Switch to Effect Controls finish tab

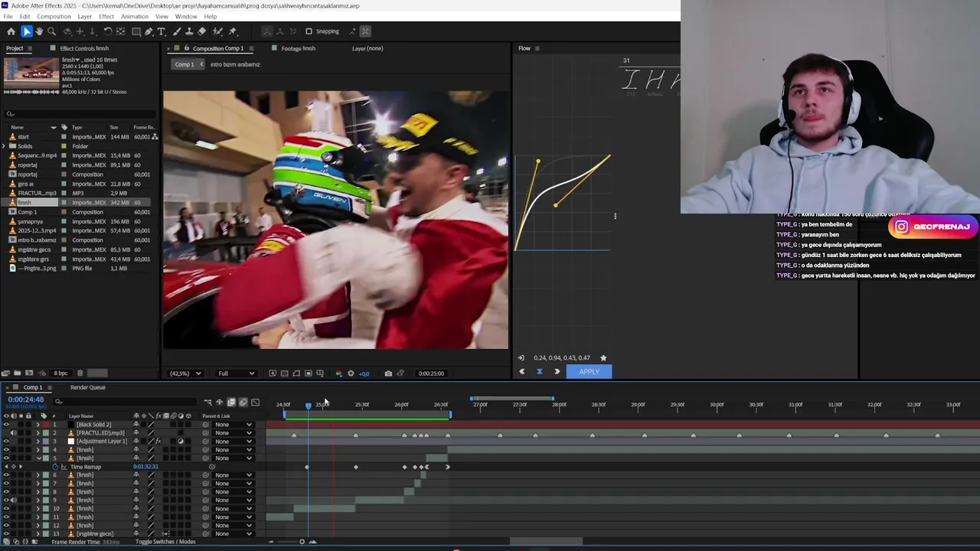click(x=84, y=48)
